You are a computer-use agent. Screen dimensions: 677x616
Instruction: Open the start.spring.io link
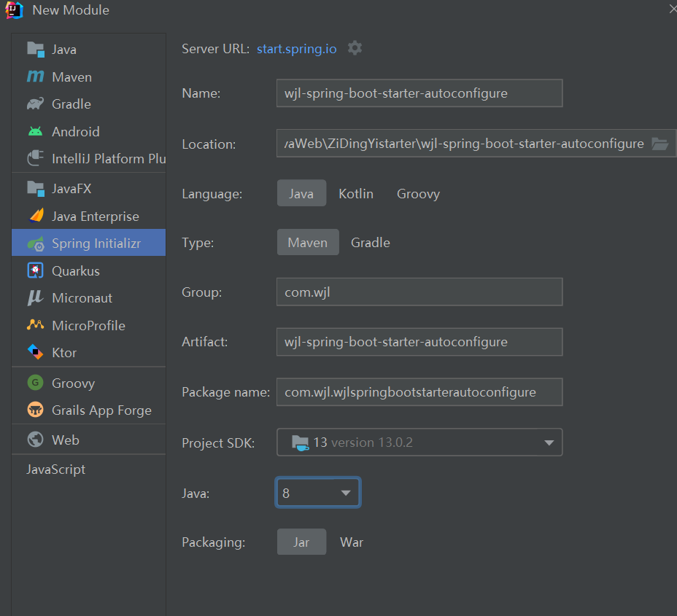pyautogui.click(x=297, y=49)
